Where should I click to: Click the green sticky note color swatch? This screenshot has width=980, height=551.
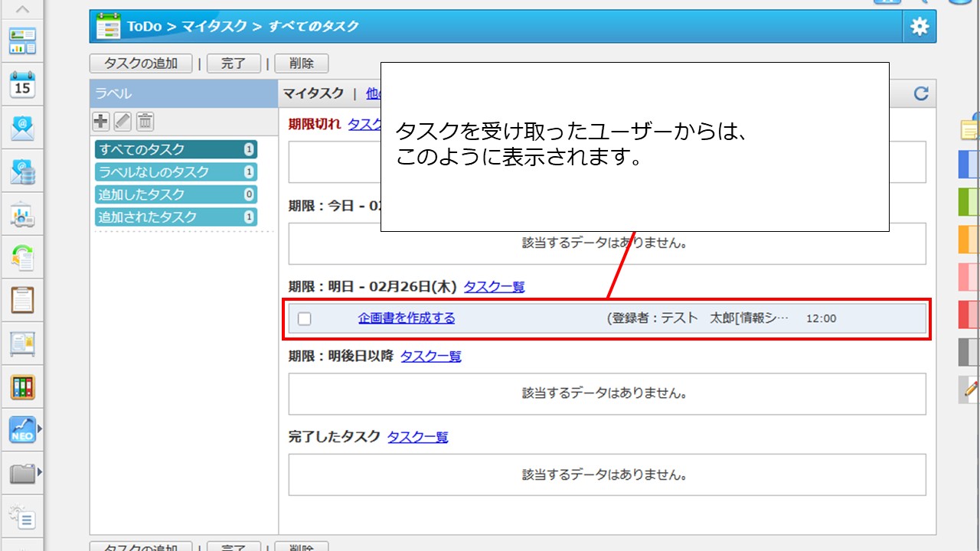969,202
